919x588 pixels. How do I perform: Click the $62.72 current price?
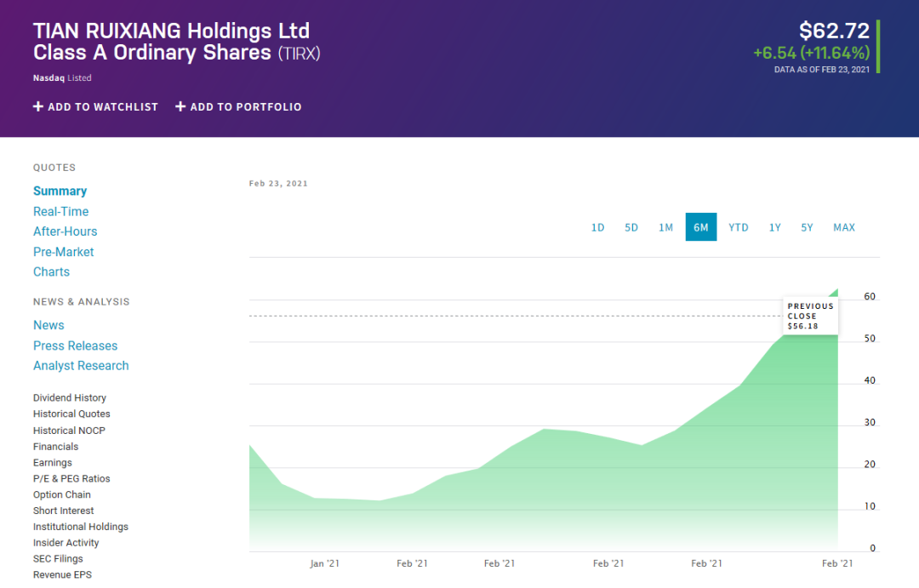point(834,31)
